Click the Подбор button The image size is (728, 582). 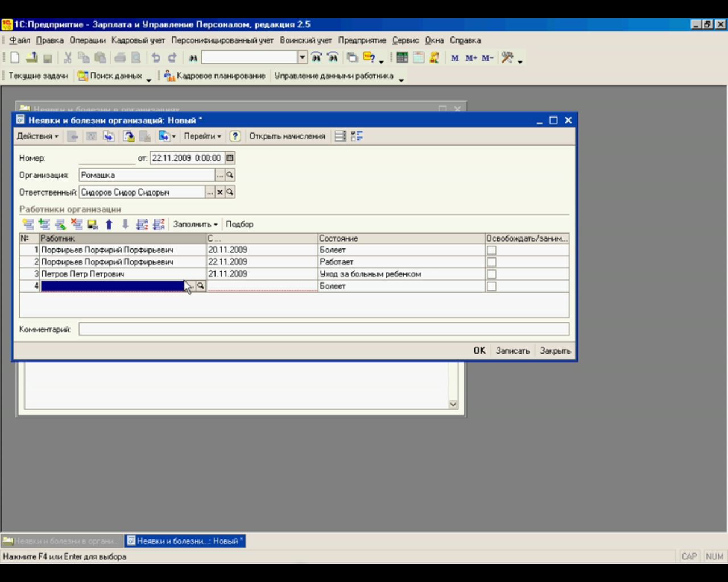coord(239,224)
